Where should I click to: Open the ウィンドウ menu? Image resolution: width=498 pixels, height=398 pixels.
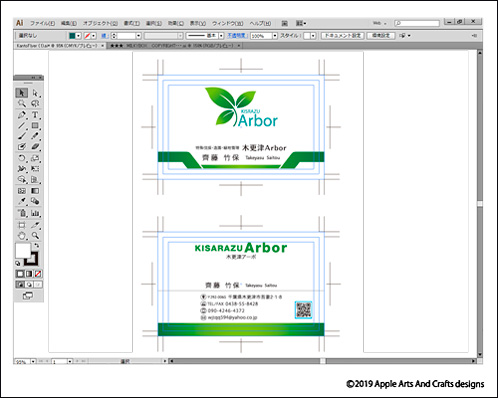pyautogui.click(x=228, y=23)
